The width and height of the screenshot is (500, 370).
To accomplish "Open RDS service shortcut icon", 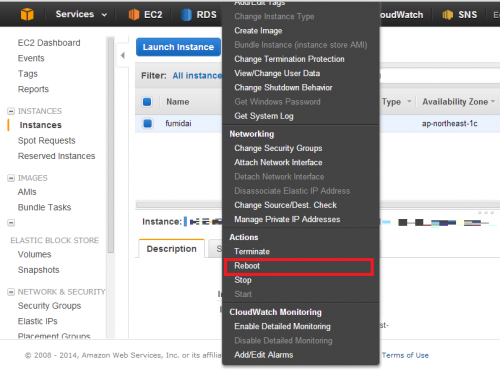I will (x=186, y=15).
